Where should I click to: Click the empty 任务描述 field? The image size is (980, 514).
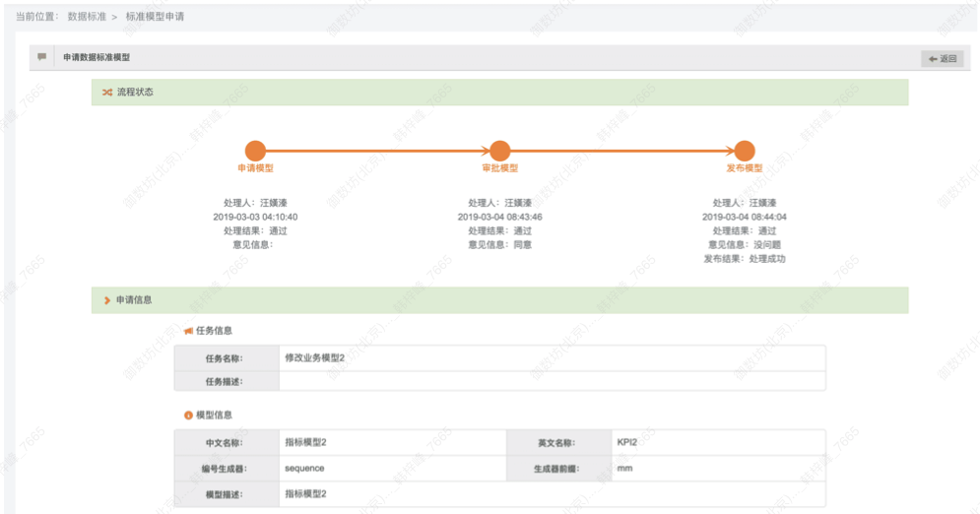[552, 381]
